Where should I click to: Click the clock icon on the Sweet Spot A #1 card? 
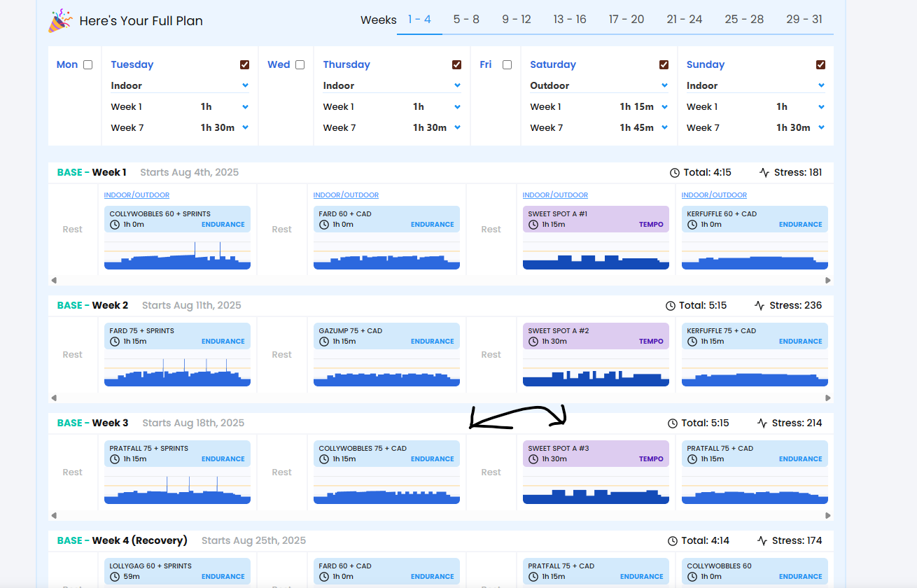[533, 225]
